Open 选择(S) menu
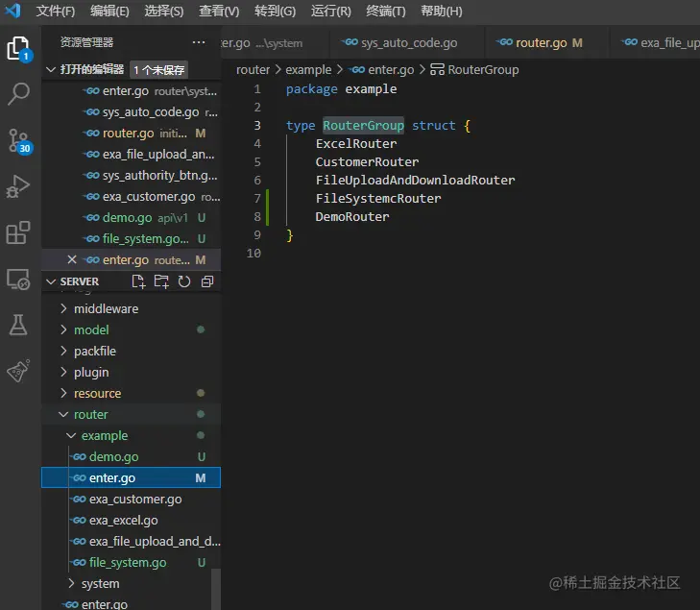Image resolution: width=700 pixels, height=610 pixels. [164, 11]
